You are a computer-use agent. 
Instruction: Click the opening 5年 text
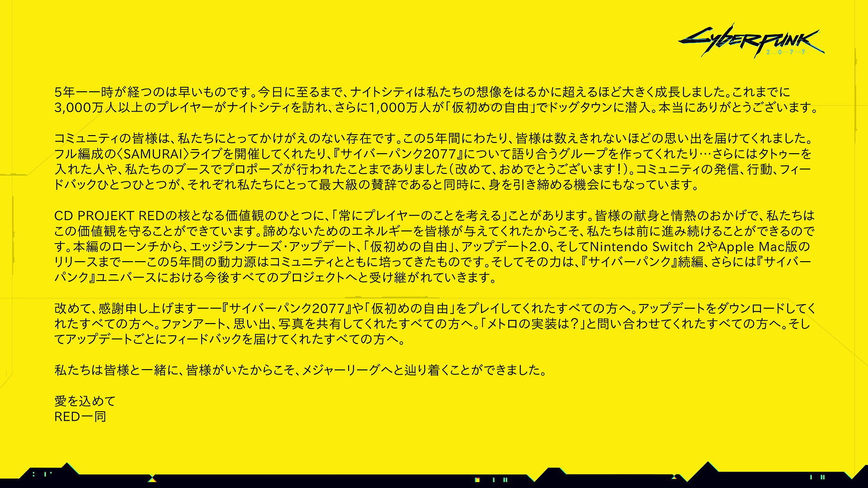tap(64, 92)
